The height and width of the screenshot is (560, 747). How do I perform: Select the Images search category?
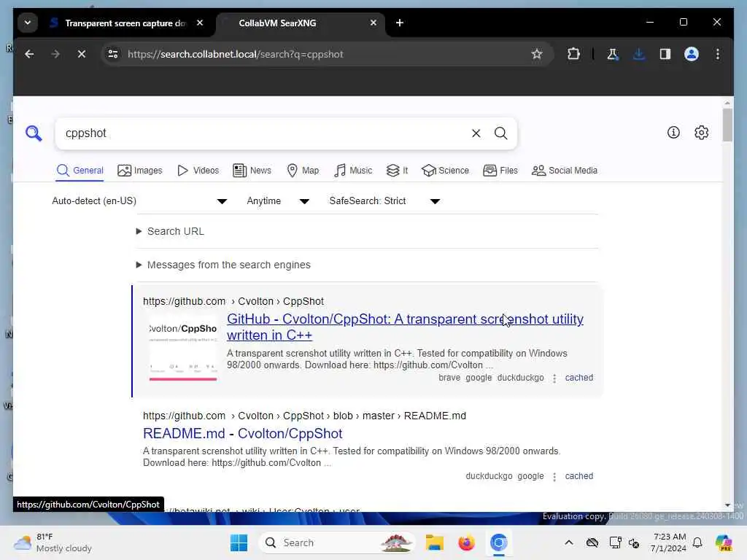(140, 171)
